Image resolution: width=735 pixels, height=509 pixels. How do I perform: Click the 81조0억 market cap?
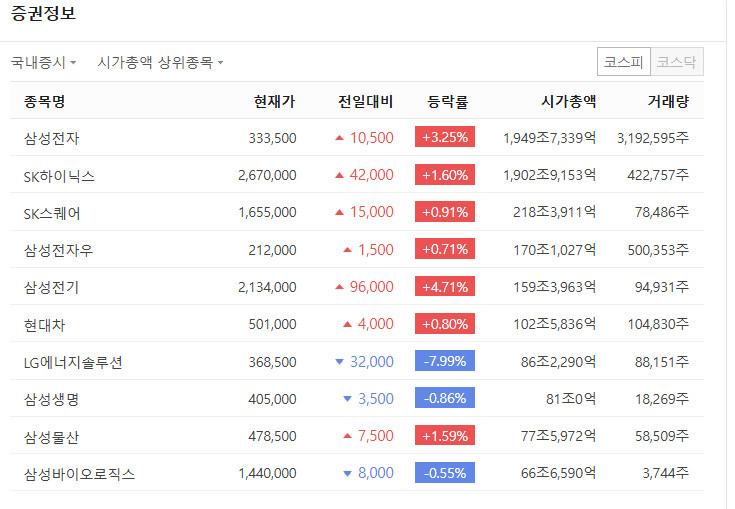pos(571,398)
